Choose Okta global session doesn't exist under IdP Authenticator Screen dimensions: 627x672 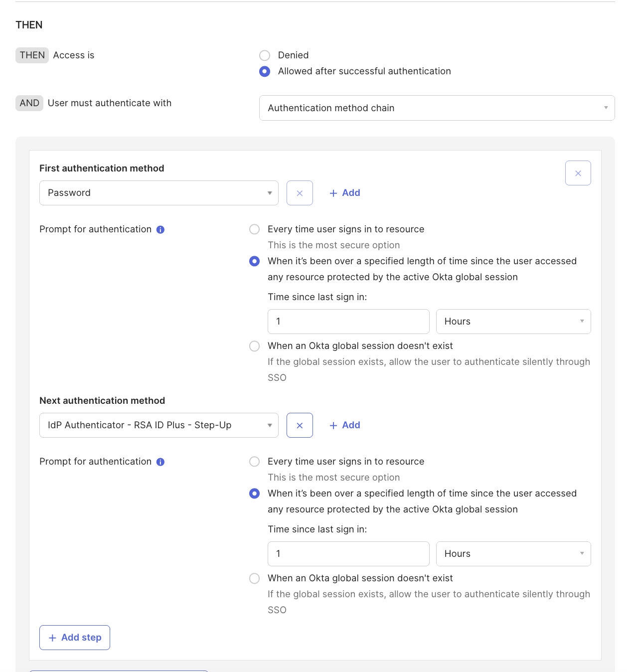coord(254,578)
